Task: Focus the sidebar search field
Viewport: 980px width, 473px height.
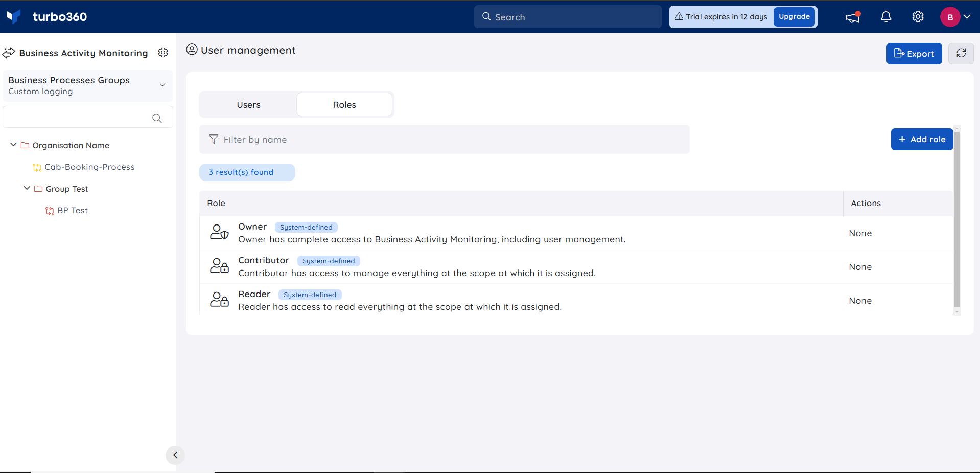Action: click(88, 117)
